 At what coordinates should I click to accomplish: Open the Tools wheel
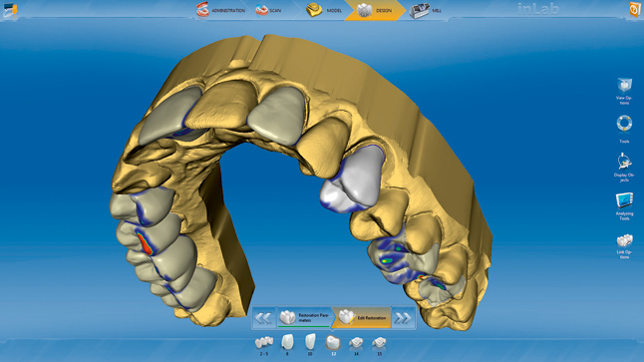click(x=624, y=129)
